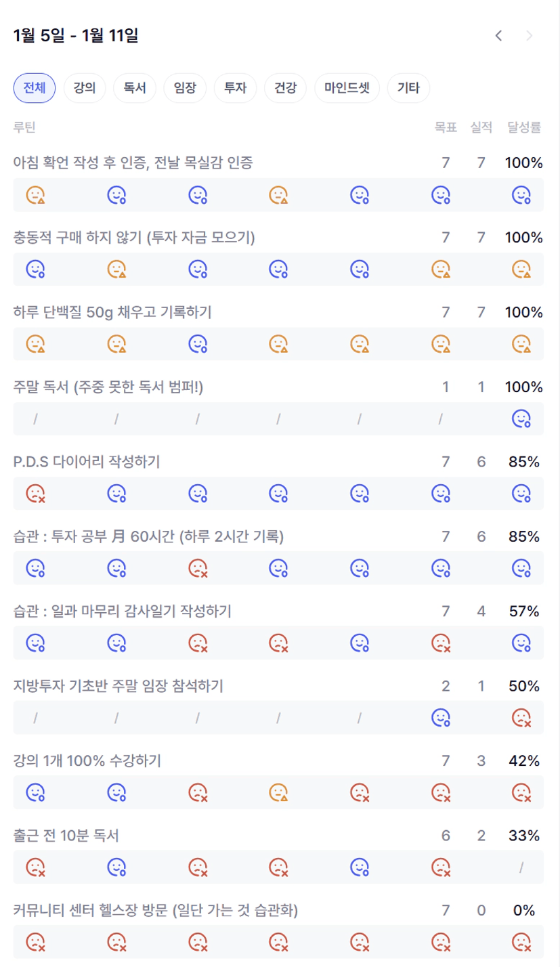
Task: Click the only blue face in 하루 단백질 row
Action: (x=197, y=345)
